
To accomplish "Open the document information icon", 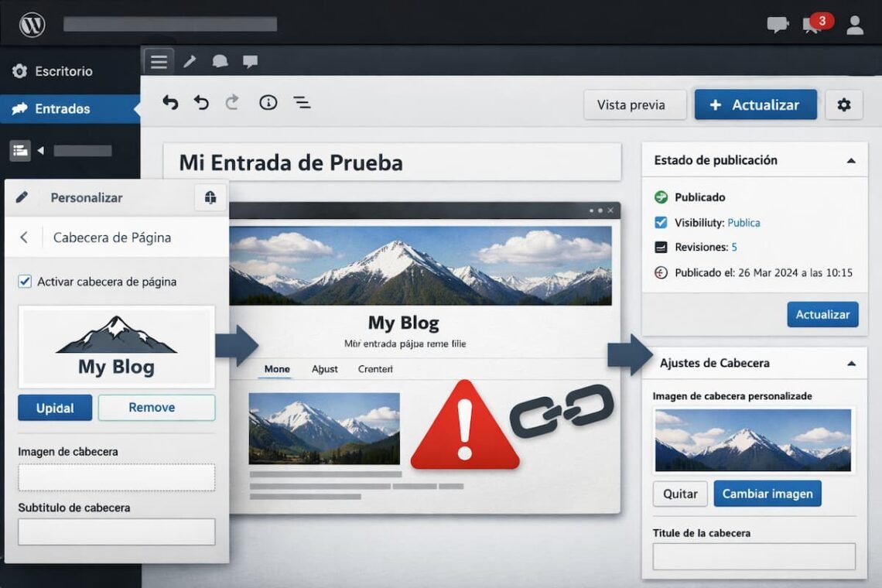I will point(268,102).
